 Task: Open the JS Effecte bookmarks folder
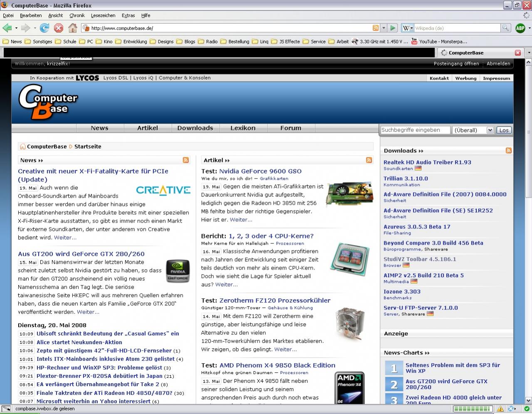point(285,42)
